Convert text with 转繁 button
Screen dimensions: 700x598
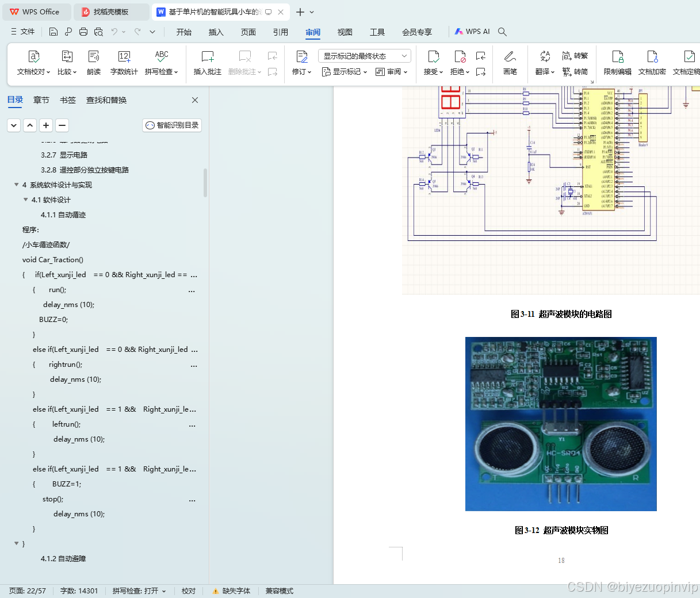pos(575,56)
